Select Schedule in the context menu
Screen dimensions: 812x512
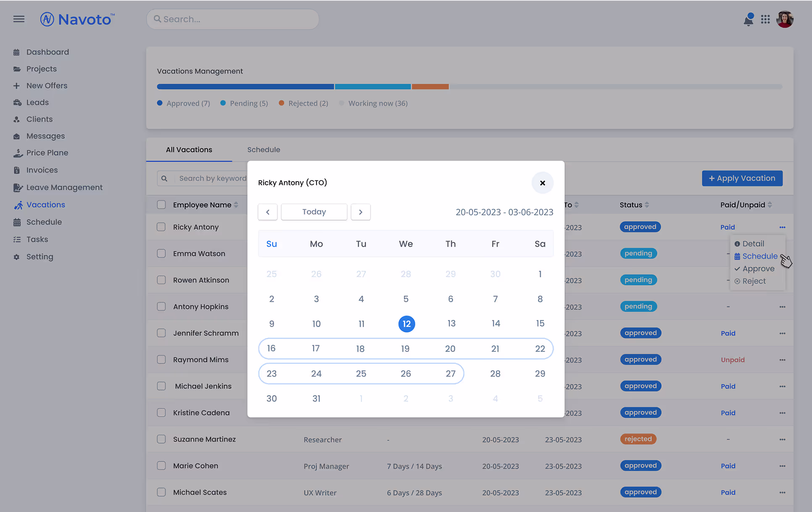[x=756, y=256]
